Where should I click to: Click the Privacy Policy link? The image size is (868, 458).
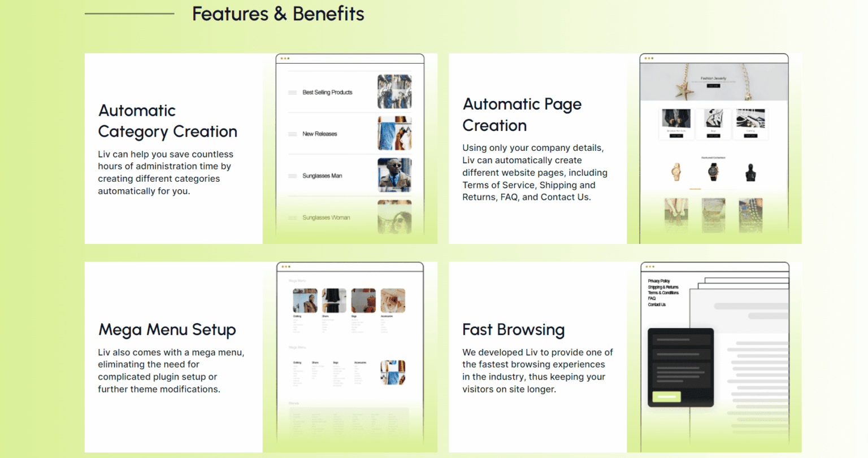click(x=658, y=281)
